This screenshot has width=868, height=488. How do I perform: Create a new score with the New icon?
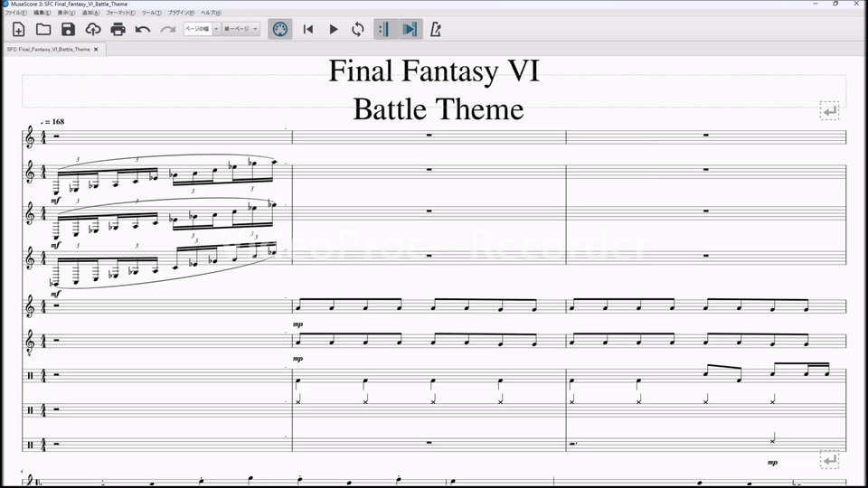pos(18,29)
